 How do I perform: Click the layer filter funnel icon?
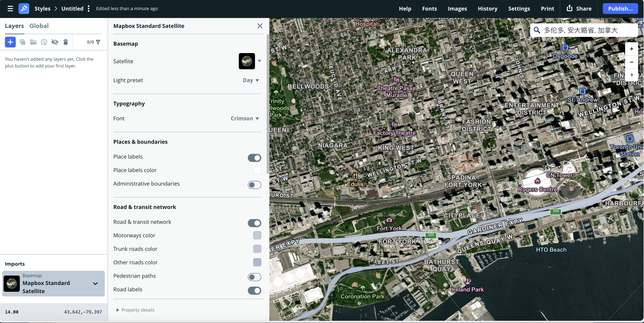pos(98,42)
